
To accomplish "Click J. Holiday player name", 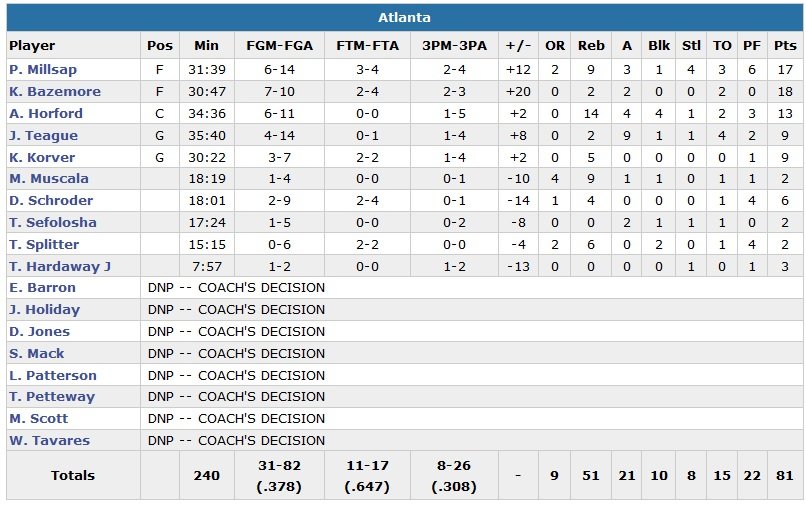I will coord(44,310).
